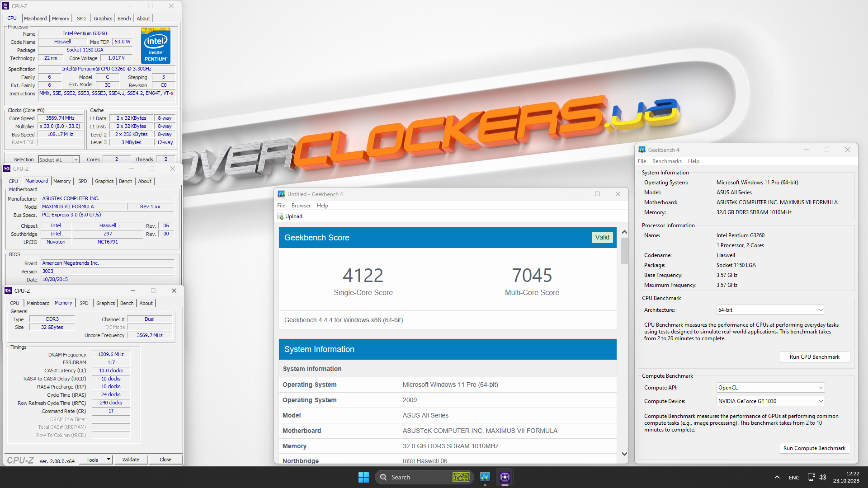
Task: Click the clock and date in taskbar
Action: (x=846, y=477)
